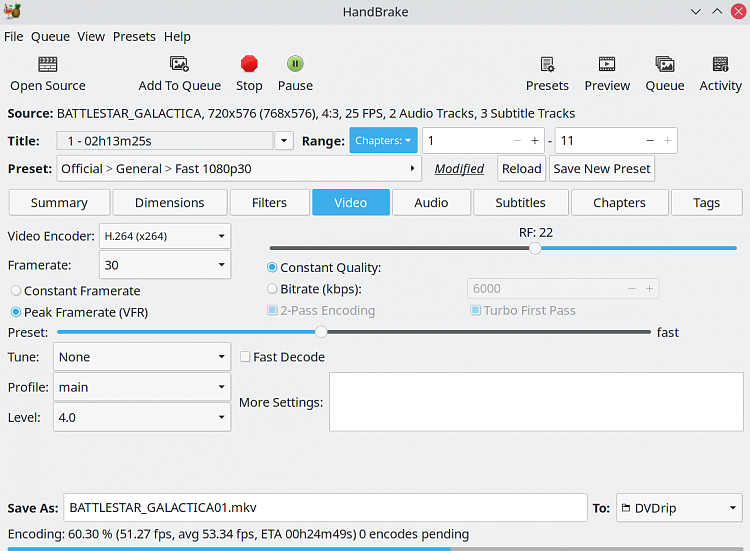Open the Level 4.0 dropdown
The image size is (750, 551).
142,418
